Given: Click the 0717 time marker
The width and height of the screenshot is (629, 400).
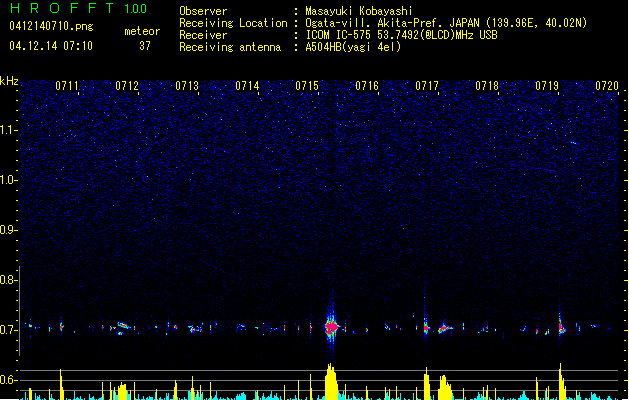Looking at the screenshot, I should [x=427, y=86].
